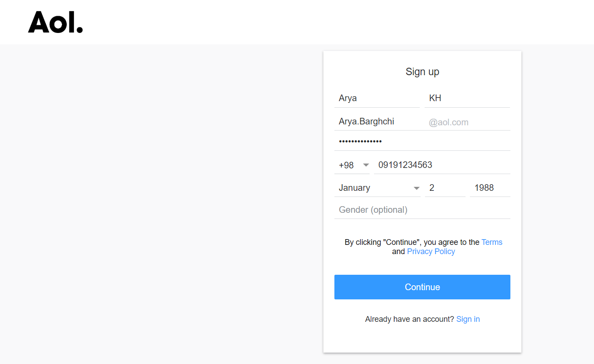The height and width of the screenshot is (364, 594).
Task: Open the +98 country code dropdown
Action: pos(352,165)
